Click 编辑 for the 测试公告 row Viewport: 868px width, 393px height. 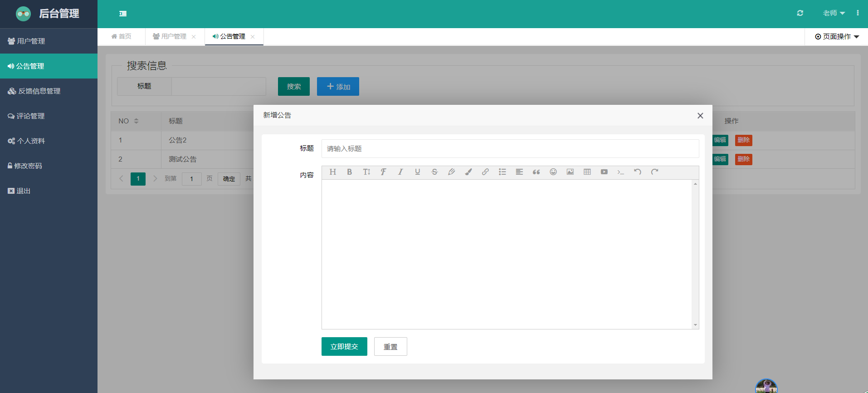720,159
